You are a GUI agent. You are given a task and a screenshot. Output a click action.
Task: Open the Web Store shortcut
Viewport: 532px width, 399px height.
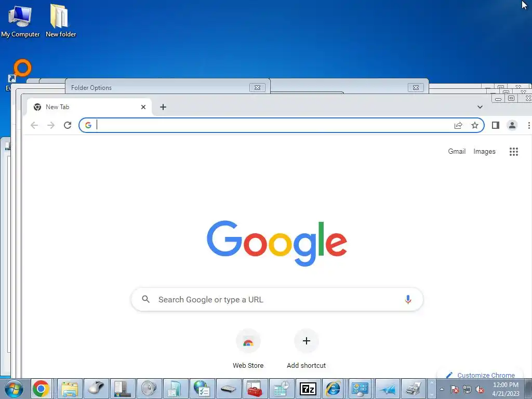[248, 349]
